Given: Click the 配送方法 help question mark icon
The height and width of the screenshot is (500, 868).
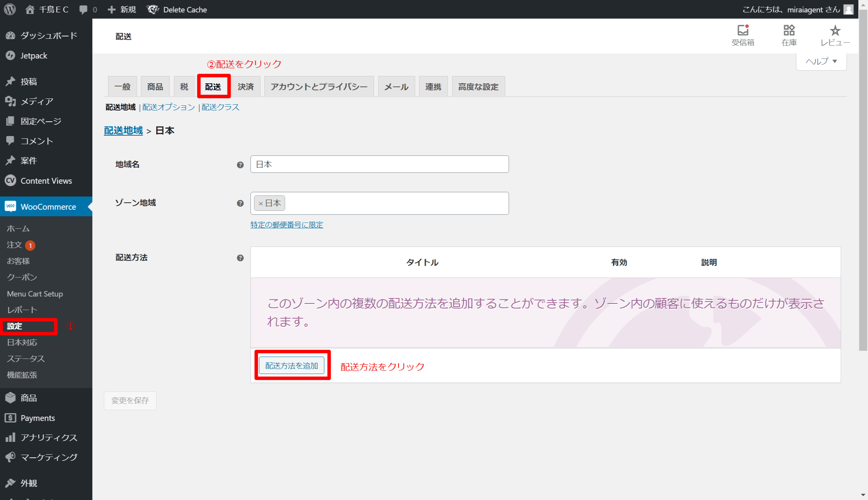Looking at the screenshot, I should point(240,258).
